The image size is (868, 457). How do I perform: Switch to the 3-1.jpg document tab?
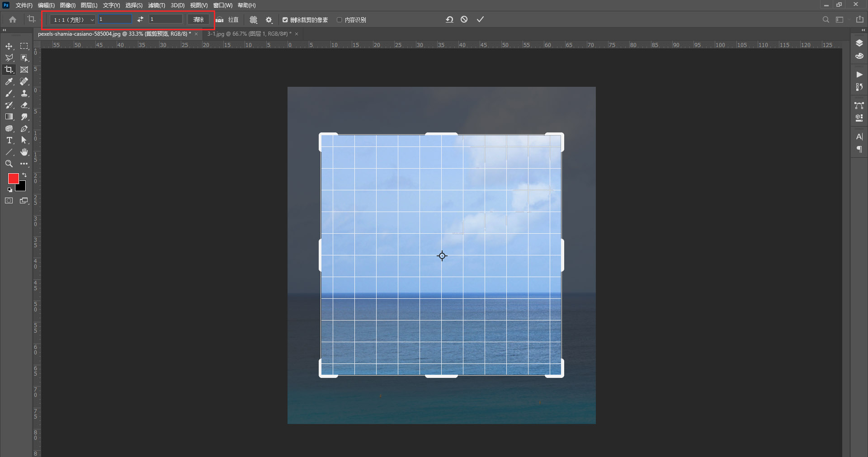click(249, 34)
